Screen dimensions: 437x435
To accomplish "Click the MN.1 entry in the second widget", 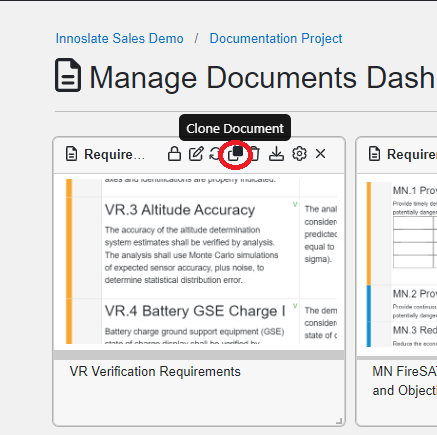I will point(415,190).
